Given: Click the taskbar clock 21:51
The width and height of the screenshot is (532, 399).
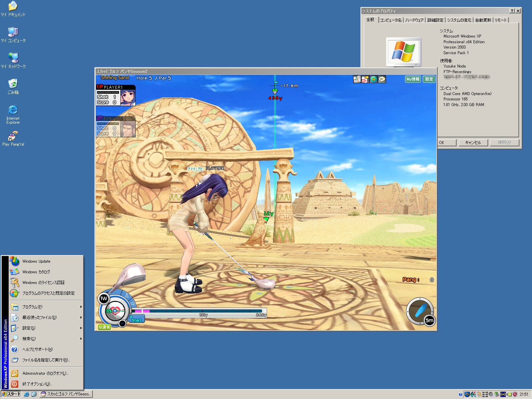Looking at the screenshot, I should 524,394.
